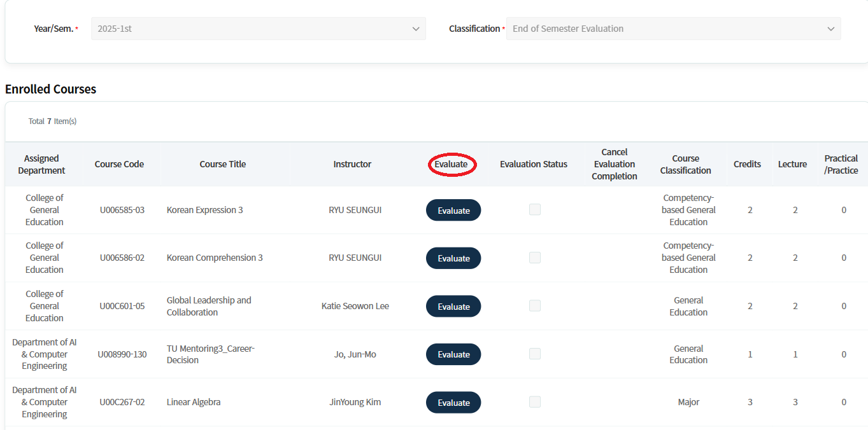Toggle Evaluation Status checkbox for Korean Comprehension 3

click(x=535, y=258)
